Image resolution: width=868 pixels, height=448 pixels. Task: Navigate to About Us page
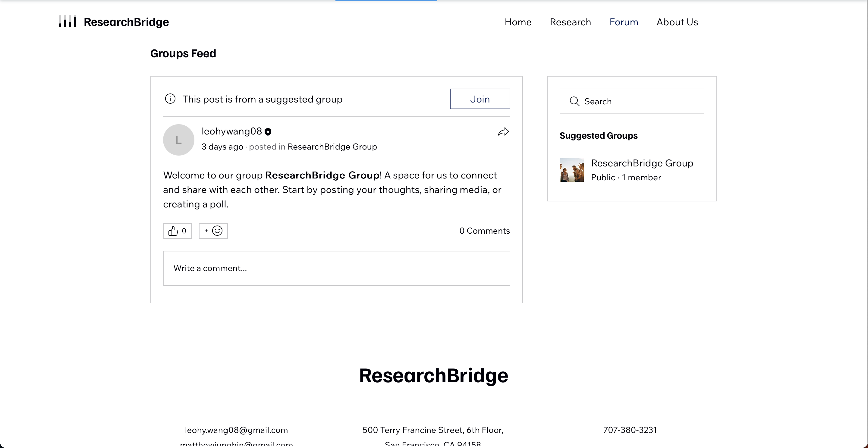(x=677, y=22)
